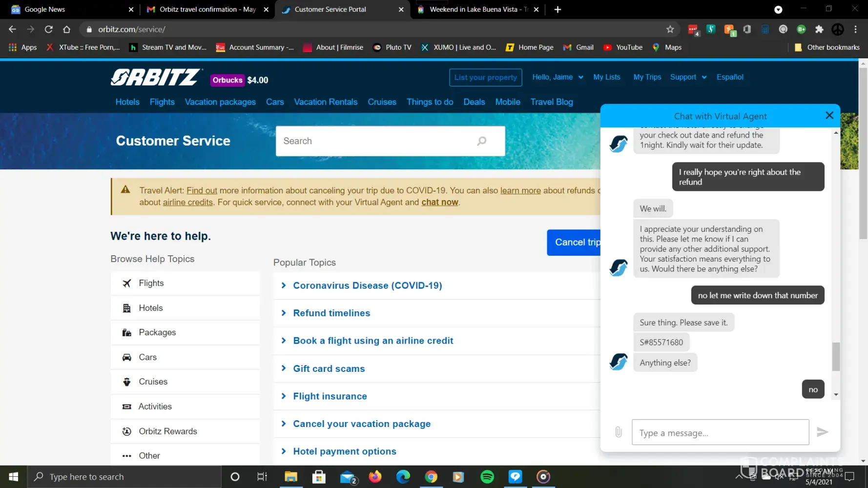Click the paperclip attachment icon in chat

tap(619, 432)
